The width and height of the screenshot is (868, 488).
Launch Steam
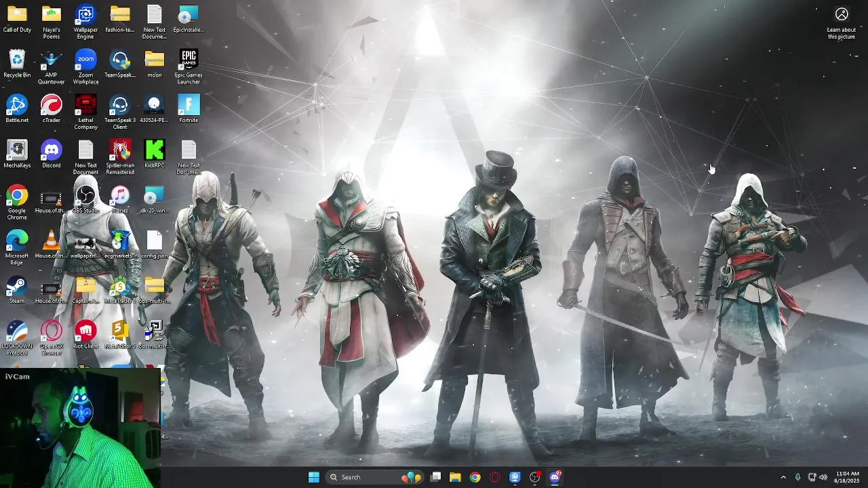pyautogui.click(x=17, y=290)
